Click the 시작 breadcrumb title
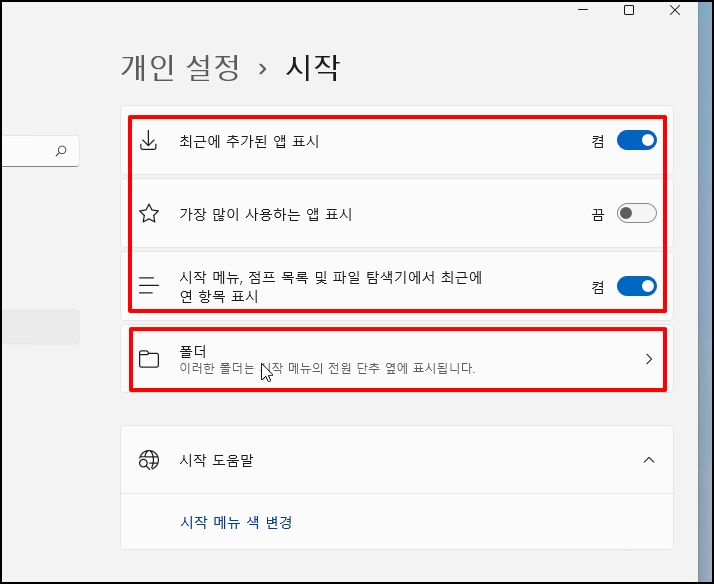Image resolution: width=714 pixels, height=584 pixels. click(x=313, y=68)
